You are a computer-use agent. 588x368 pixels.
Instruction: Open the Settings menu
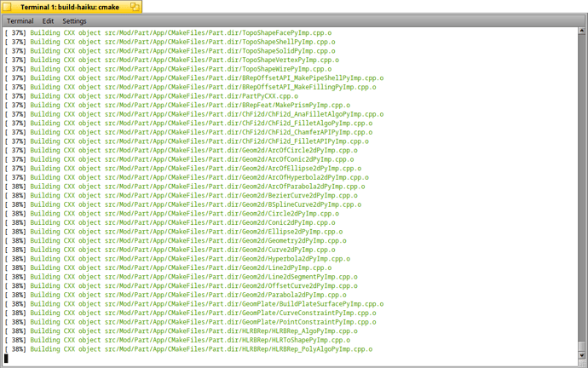(x=74, y=21)
